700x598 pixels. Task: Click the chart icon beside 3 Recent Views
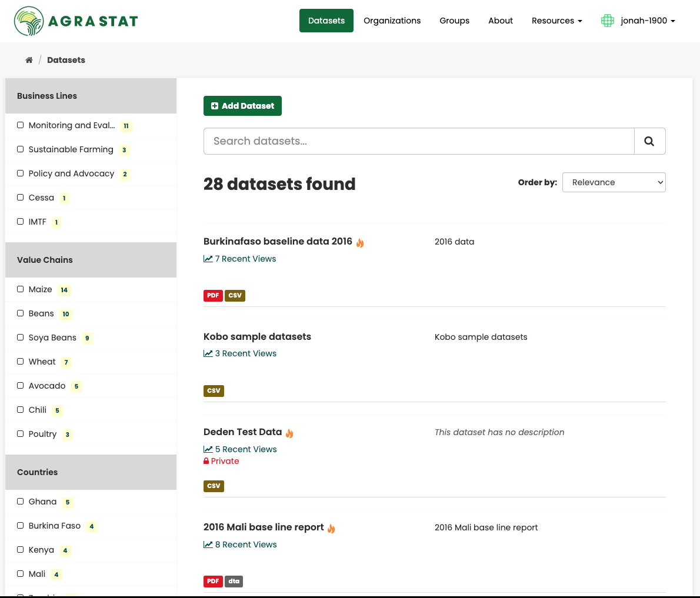point(208,353)
